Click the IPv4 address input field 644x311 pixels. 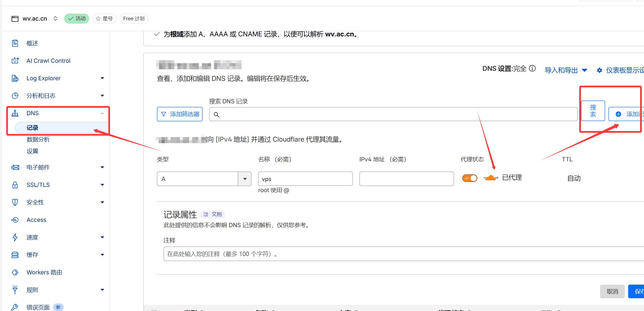tap(406, 179)
